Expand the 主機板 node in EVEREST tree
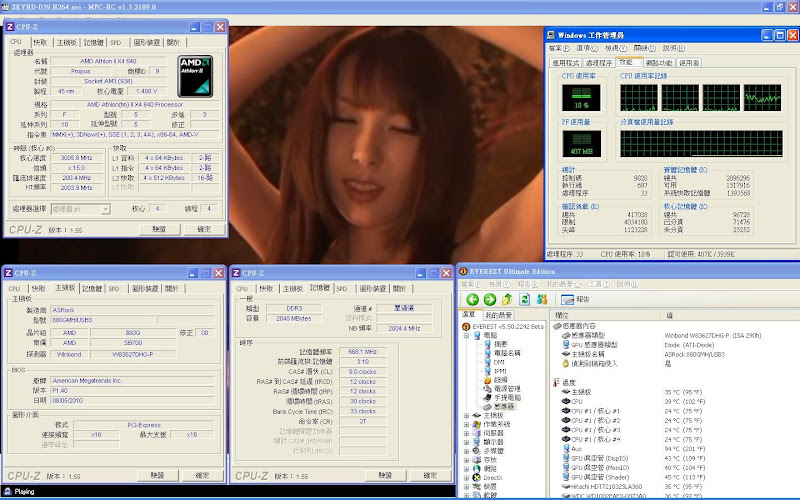This screenshot has height=500, width=800. coord(466,416)
